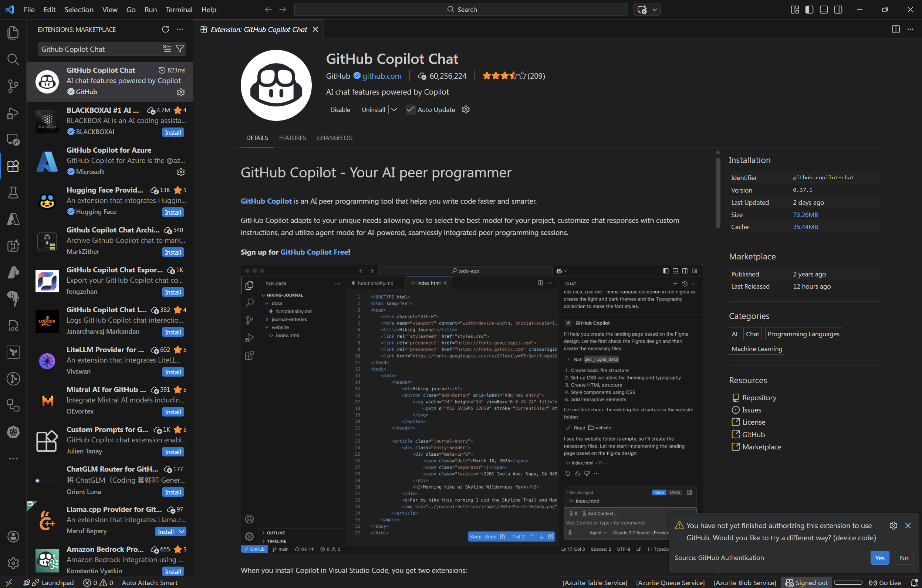Toggle Go Live server in status bar
The height and width of the screenshot is (588, 922).
click(x=885, y=583)
